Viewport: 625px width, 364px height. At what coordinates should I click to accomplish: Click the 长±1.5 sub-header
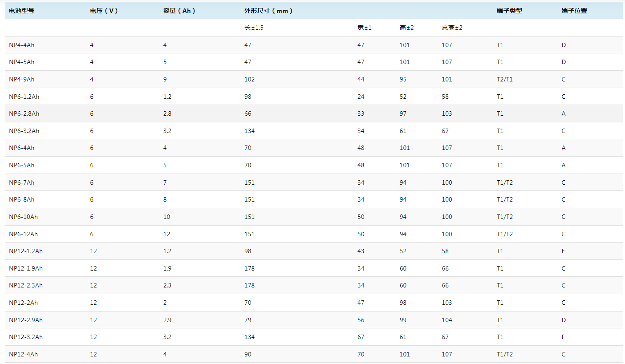(x=254, y=28)
